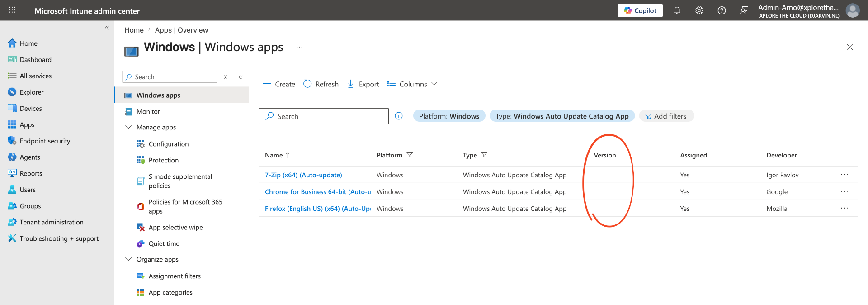Open the Platform column filter icon

coord(410,155)
